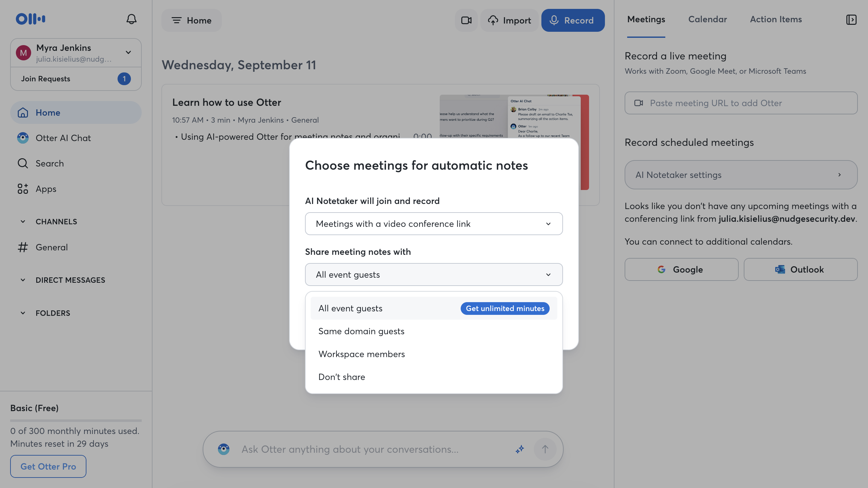
Task: Collapse the DIRECT MESSAGES section
Action: [23, 280]
